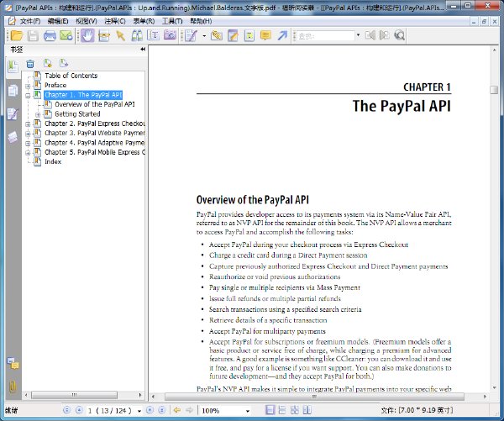Click the Snapshot camera tool icon
The image size is (504, 421).
170,35
